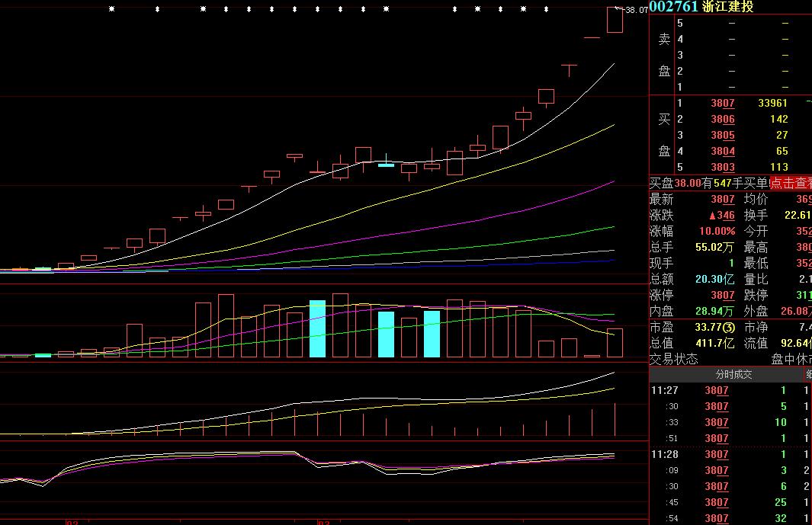Click buy level 5 price 3803
812x525 pixels.
pos(722,168)
